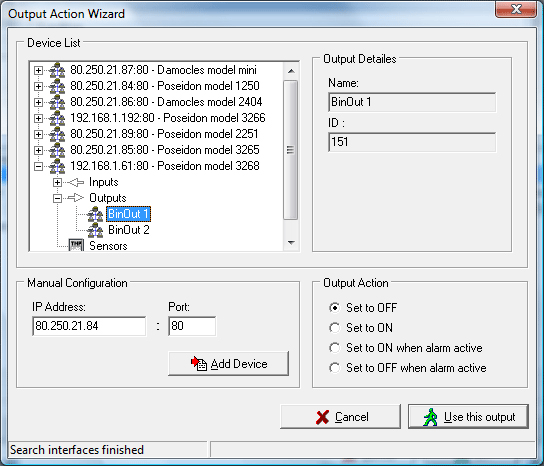The height and width of the screenshot is (466, 544).
Task: Click the Inputs left-arrow icon
Action: (76, 182)
